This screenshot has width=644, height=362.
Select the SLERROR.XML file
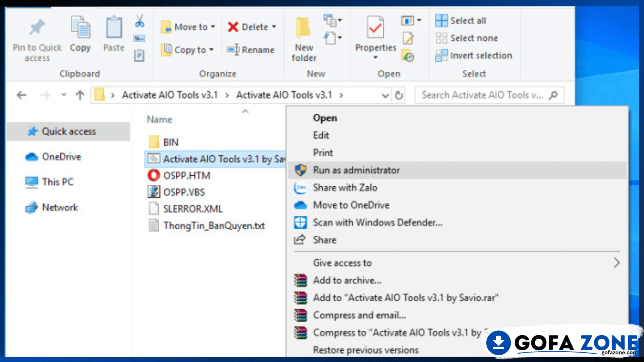pos(185,209)
